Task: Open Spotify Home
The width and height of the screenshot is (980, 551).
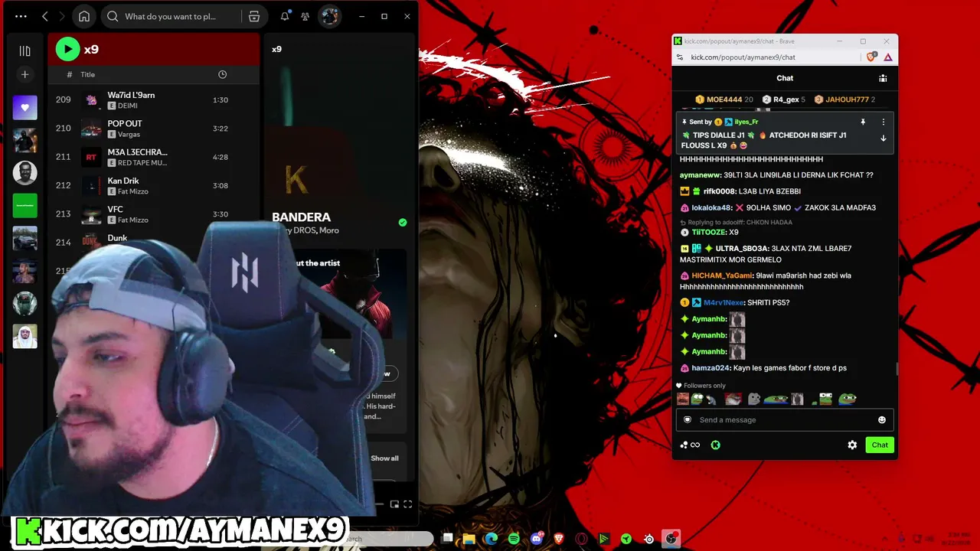Action: (x=84, y=16)
